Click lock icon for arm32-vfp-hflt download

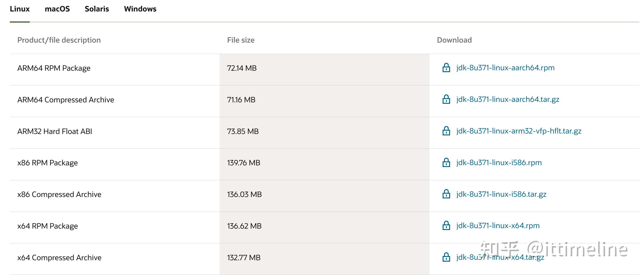[446, 131]
